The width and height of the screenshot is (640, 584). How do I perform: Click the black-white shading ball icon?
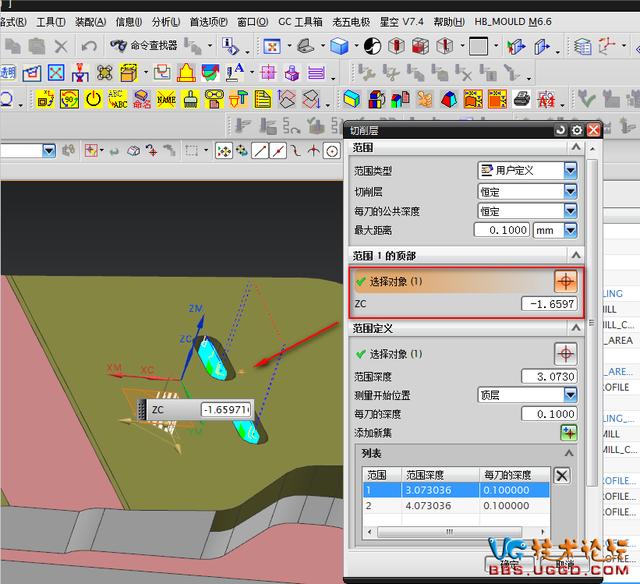372,46
